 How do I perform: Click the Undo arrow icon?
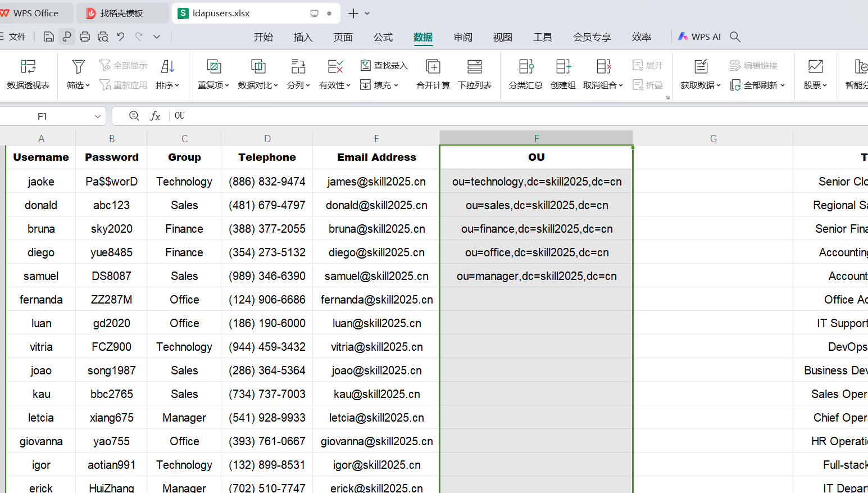[121, 37]
